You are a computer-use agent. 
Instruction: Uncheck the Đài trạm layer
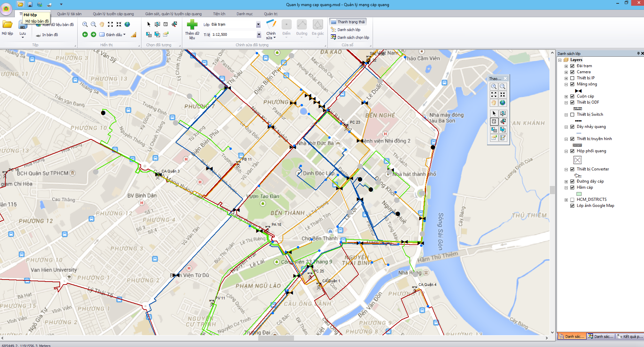(572, 66)
